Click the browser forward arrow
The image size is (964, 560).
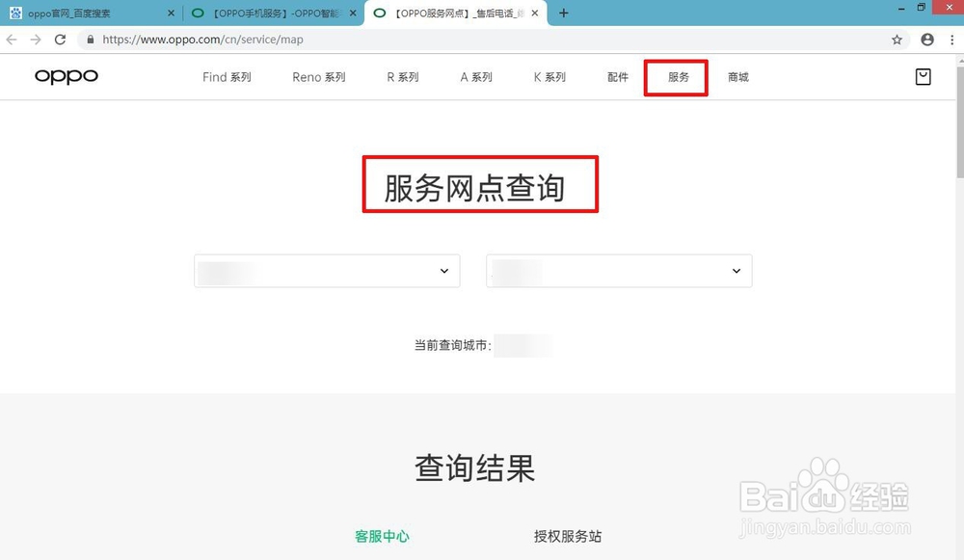pos(36,40)
